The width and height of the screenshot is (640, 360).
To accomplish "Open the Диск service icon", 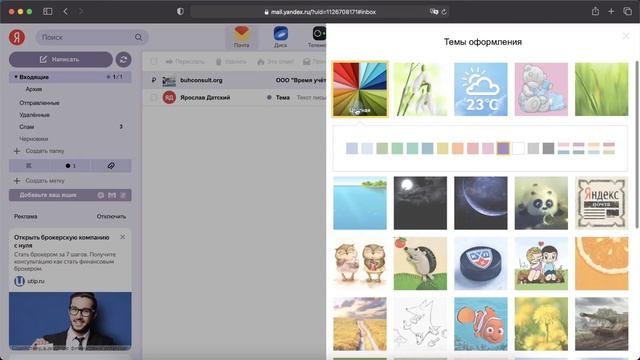I will point(280,37).
